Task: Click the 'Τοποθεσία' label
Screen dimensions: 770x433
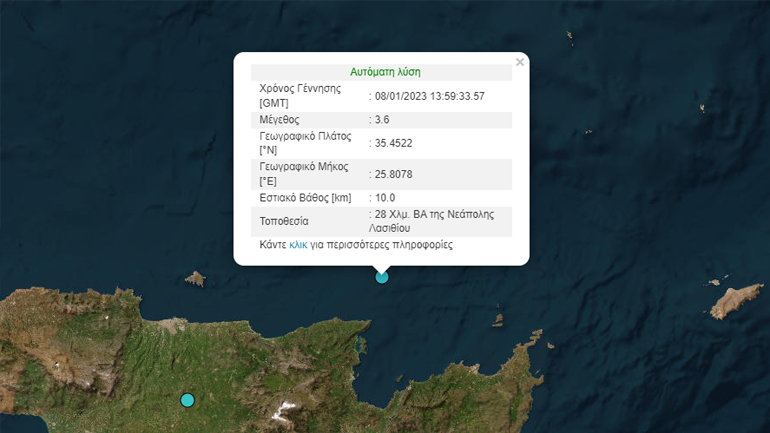Action: click(285, 221)
